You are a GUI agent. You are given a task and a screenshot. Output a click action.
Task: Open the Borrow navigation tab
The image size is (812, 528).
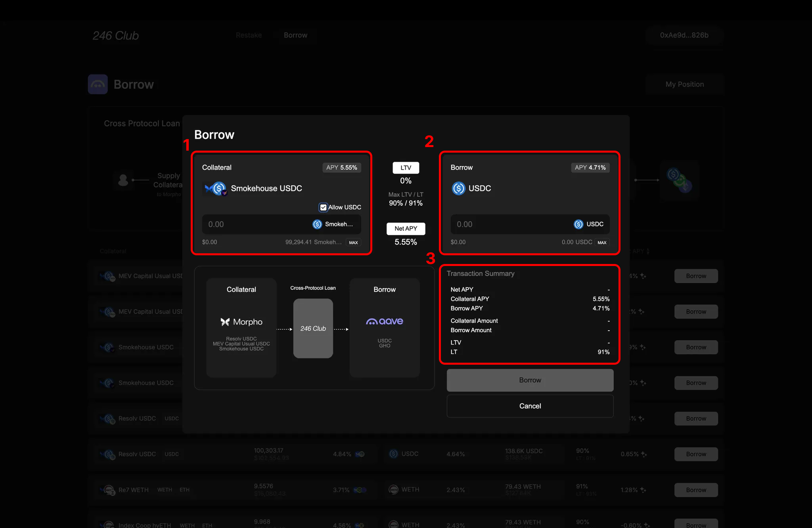pos(295,35)
